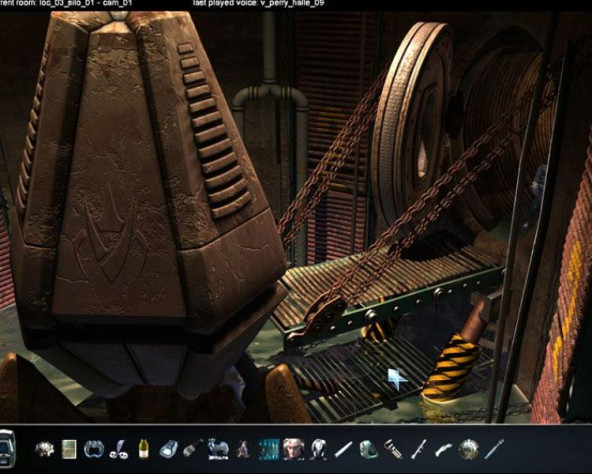Pick the yellow bottle from inventory

coord(143,449)
